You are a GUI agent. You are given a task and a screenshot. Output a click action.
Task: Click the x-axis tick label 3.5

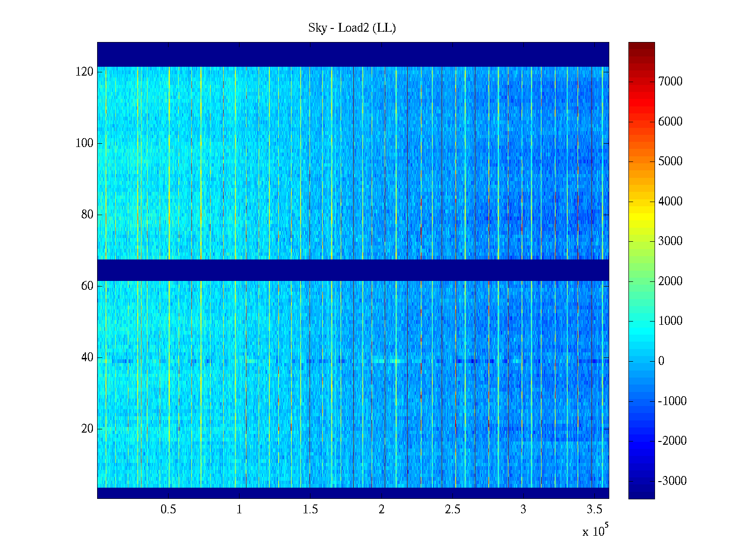594,510
